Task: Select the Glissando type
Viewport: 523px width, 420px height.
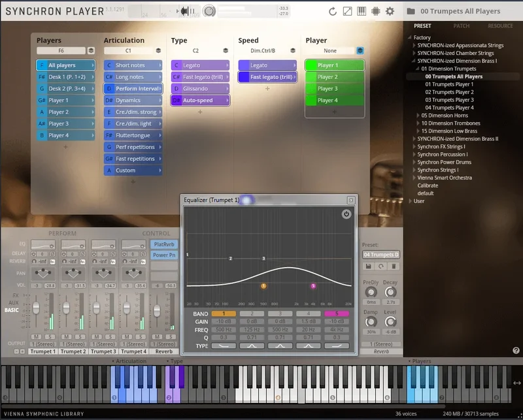Action: [200, 89]
